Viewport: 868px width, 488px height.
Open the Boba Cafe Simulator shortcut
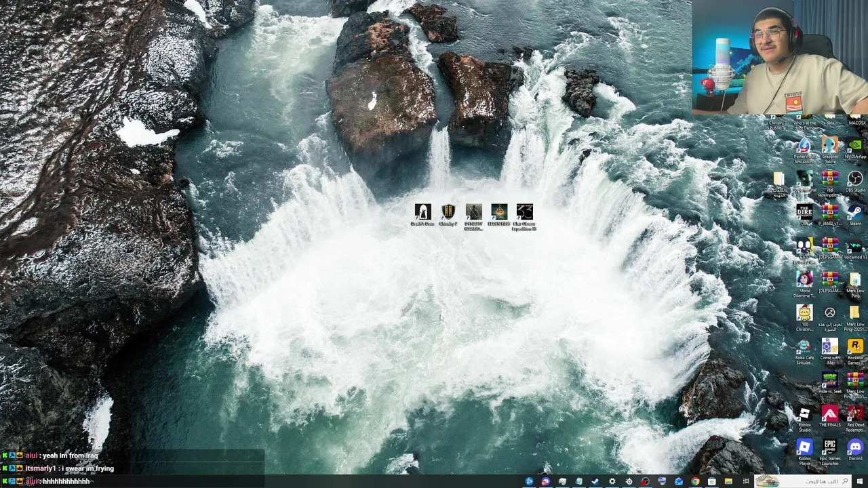(x=804, y=352)
